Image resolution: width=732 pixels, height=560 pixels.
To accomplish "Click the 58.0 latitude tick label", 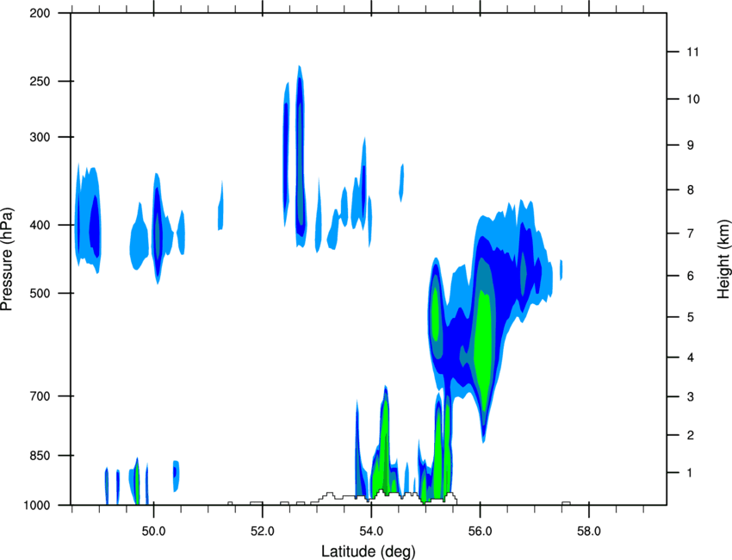I will [x=589, y=532].
